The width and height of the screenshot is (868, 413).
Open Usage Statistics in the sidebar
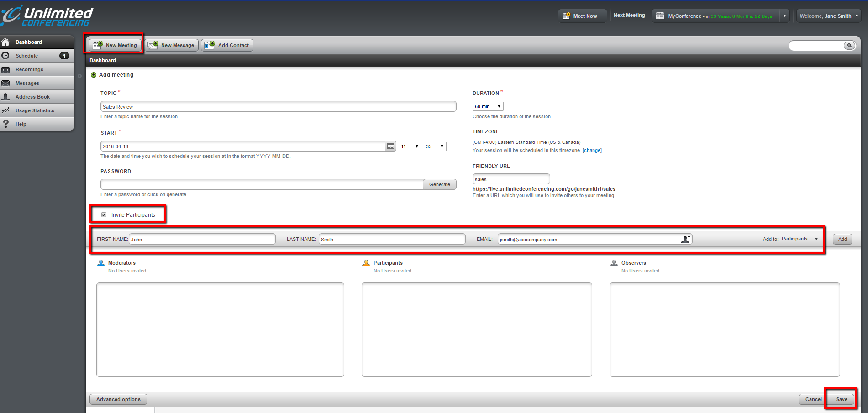pyautogui.click(x=35, y=110)
